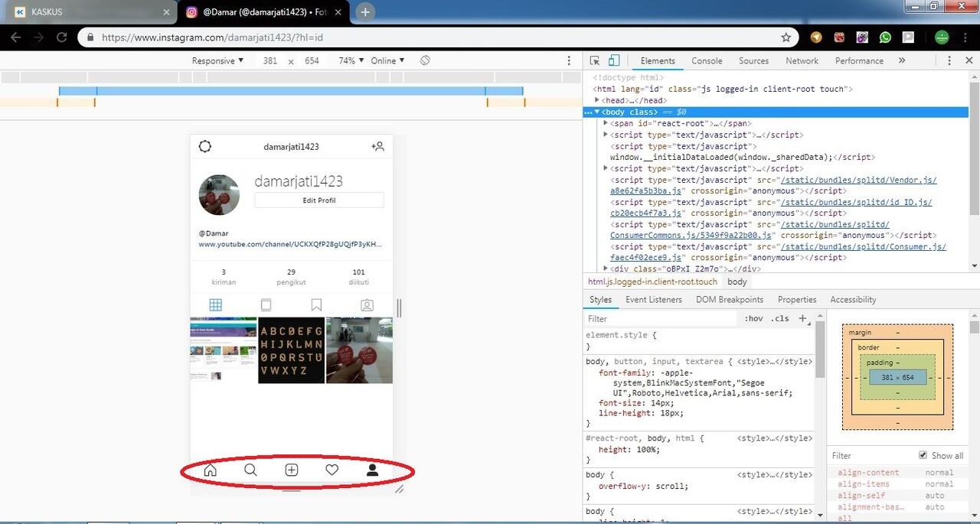
Task: Open saved posts bookmark icon
Action: coord(316,304)
